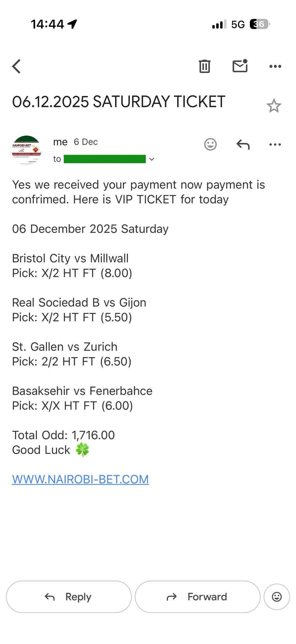This screenshot has height=644, width=296.
Task: Tap reply arrow beside sender name
Action: pyautogui.click(x=243, y=144)
